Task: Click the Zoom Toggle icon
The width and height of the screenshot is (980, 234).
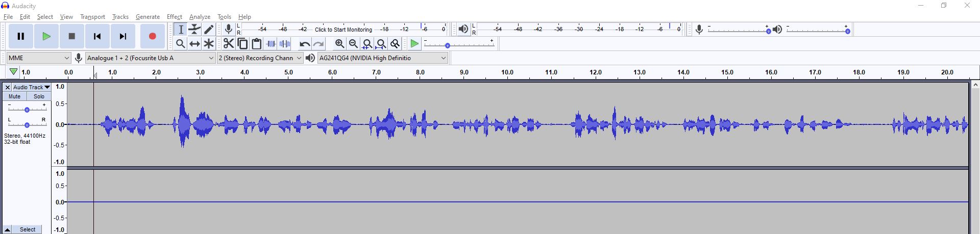Action: 395,44
